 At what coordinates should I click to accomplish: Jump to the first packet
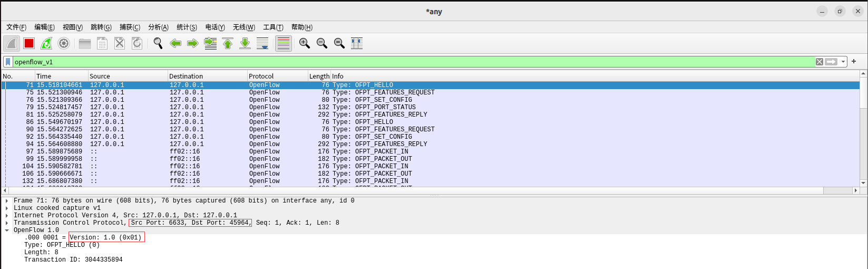[228, 43]
